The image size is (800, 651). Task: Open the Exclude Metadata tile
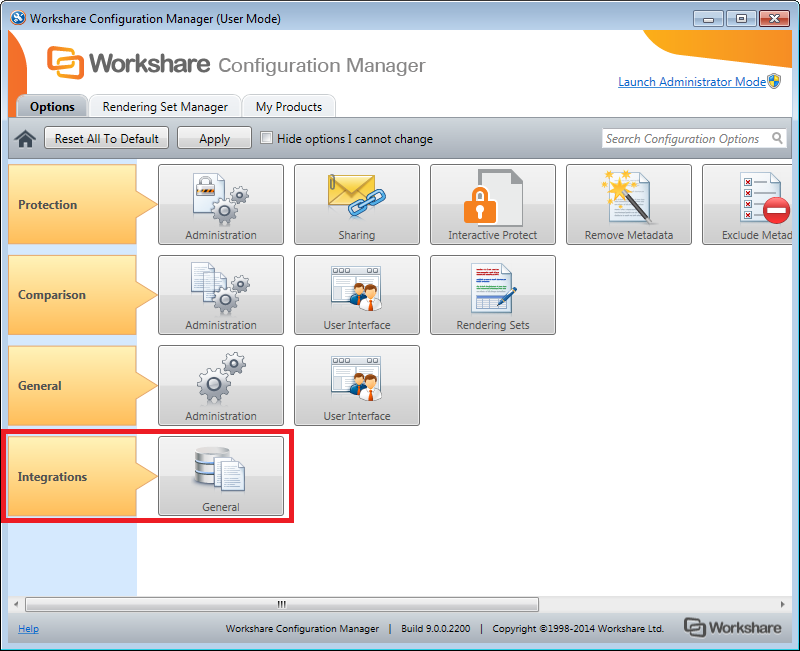747,205
